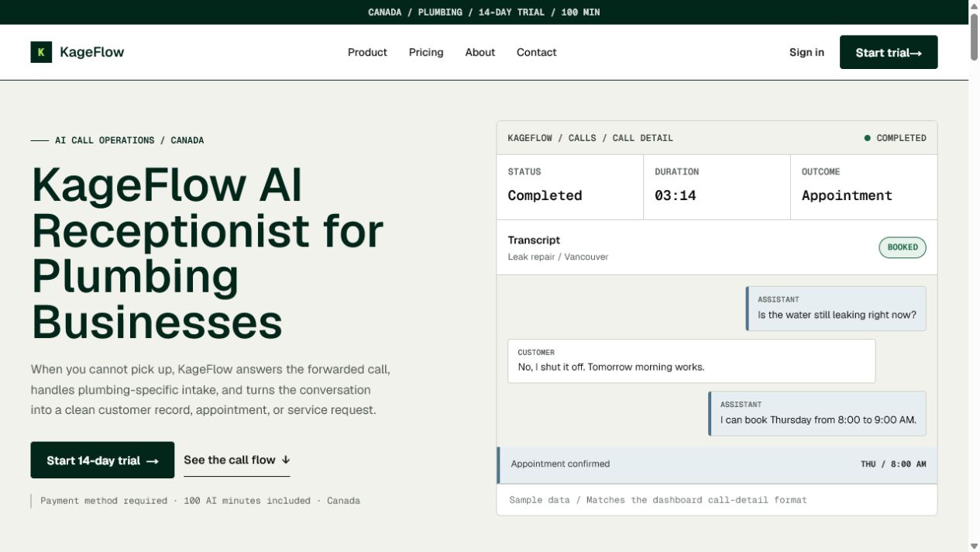Click the Sample data footer note

tap(658, 500)
